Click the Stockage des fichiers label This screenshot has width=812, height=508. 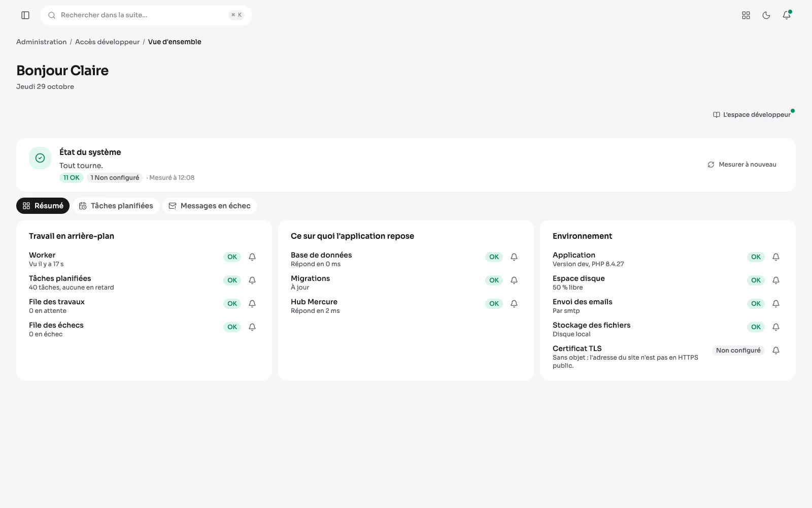tap(592, 325)
